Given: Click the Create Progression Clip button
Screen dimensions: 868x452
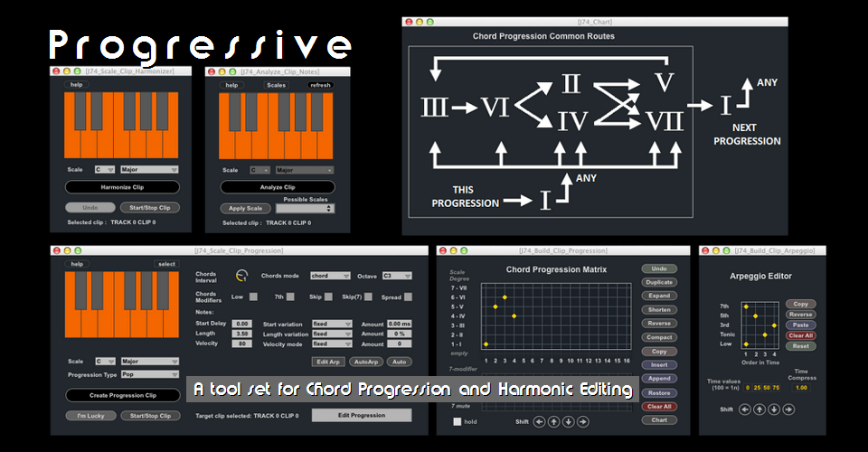Looking at the screenshot, I should pyautogui.click(x=122, y=395).
